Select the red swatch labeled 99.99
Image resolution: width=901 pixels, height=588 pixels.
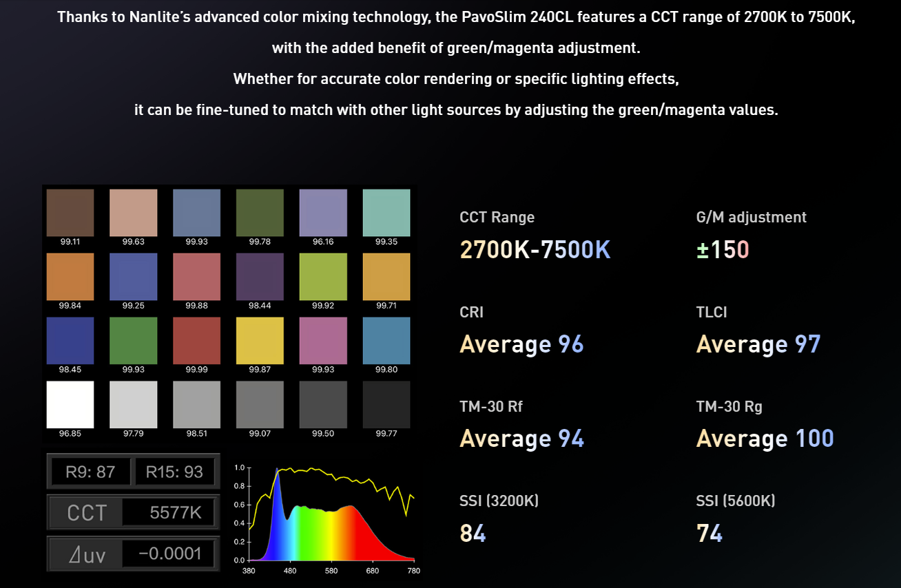[196, 340]
